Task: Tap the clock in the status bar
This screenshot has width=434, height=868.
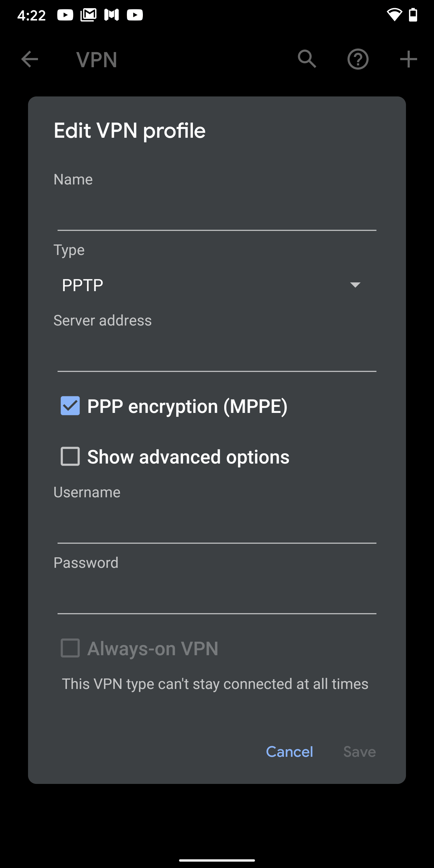Action: pos(32,14)
